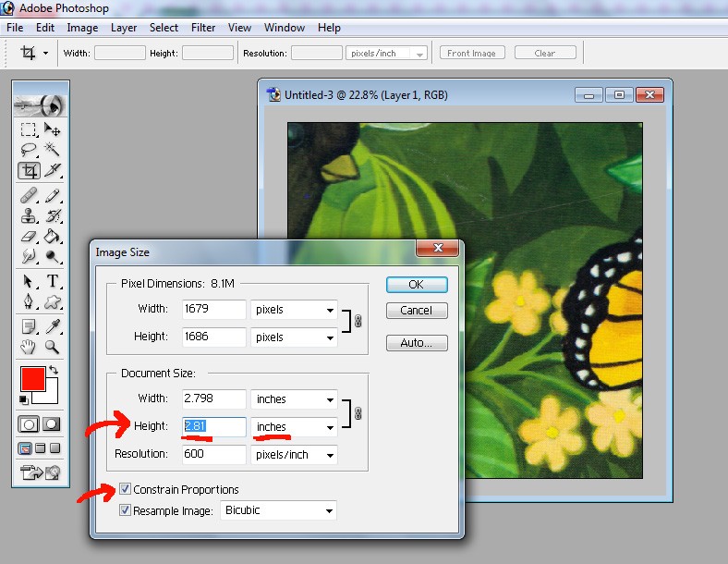Open the View menu
The height and width of the screenshot is (564, 728).
click(239, 28)
